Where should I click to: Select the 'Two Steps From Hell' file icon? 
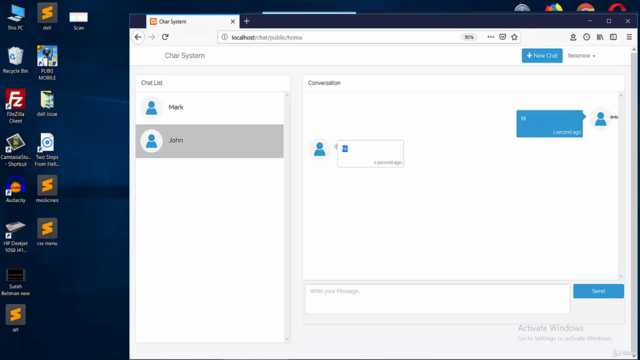[x=47, y=150]
